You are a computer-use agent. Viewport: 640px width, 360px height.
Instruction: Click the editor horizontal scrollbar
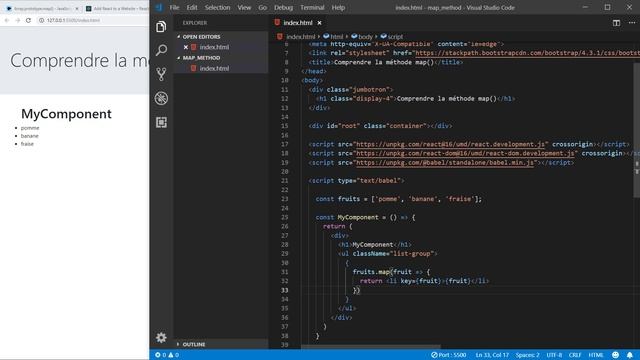pos(371,347)
